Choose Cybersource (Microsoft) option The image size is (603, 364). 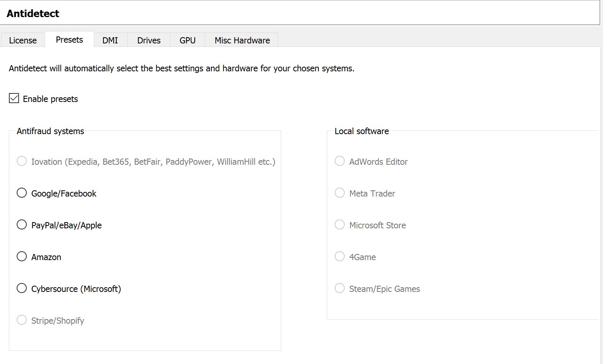(22, 288)
